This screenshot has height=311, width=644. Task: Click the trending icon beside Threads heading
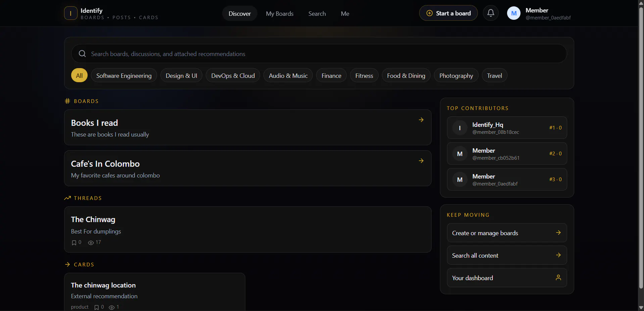point(67,198)
